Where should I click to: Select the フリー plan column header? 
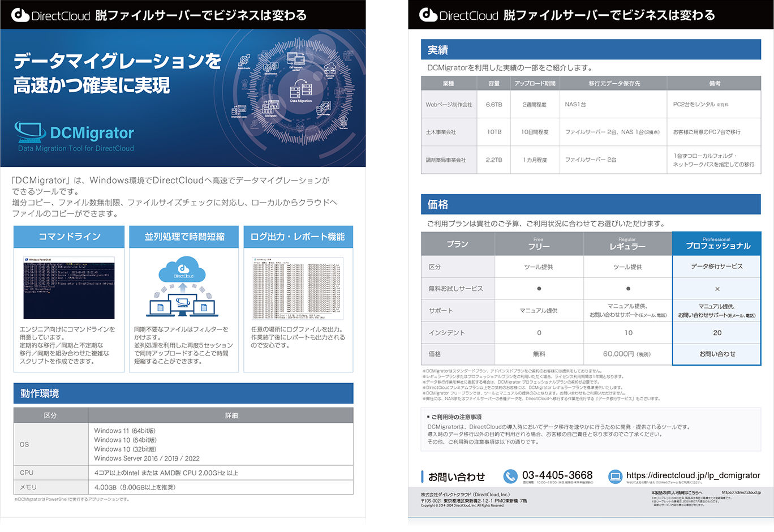[539, 244]
